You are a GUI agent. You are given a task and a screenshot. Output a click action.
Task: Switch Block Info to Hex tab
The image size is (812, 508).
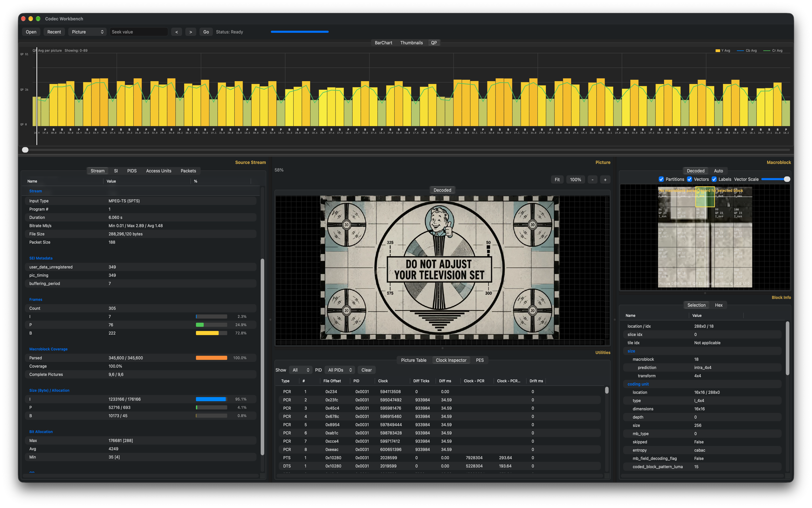pyautogui.click(x=719, y=305)
